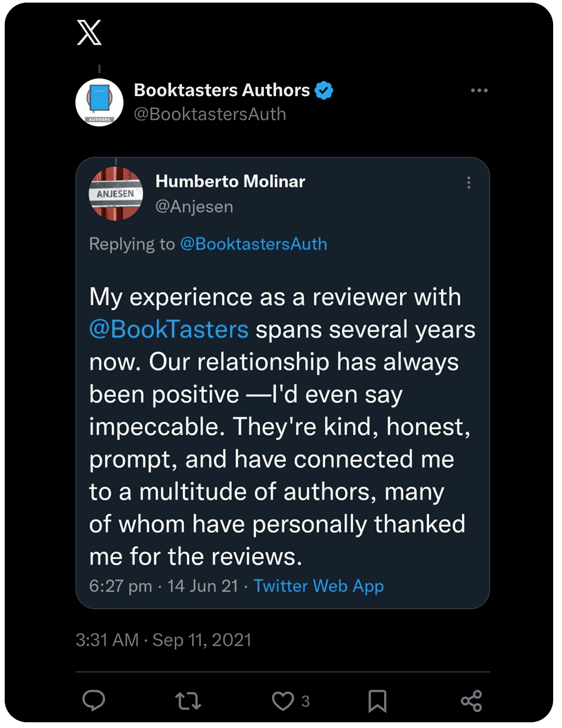
Task: Click the Twitter Web App source link
Action: coord(318,586)
